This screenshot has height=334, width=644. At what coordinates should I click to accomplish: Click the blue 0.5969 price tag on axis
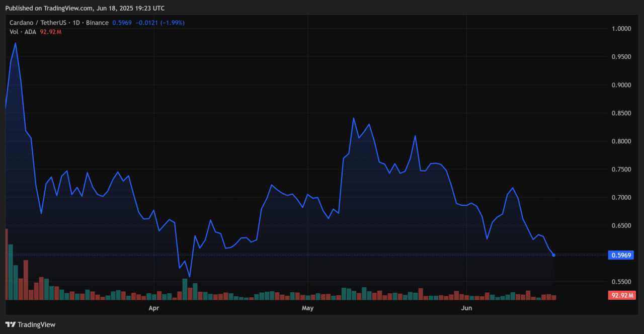[x=621, y=255]
